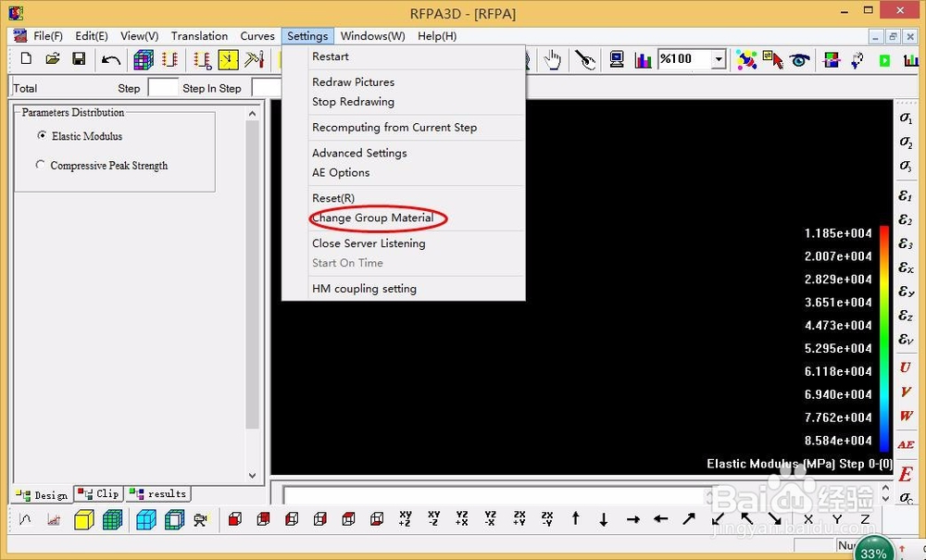The height and width of the screenshot is (560, 926).
Task: Click the colored 3D mesh cube icon
Action: coord(143,59)
